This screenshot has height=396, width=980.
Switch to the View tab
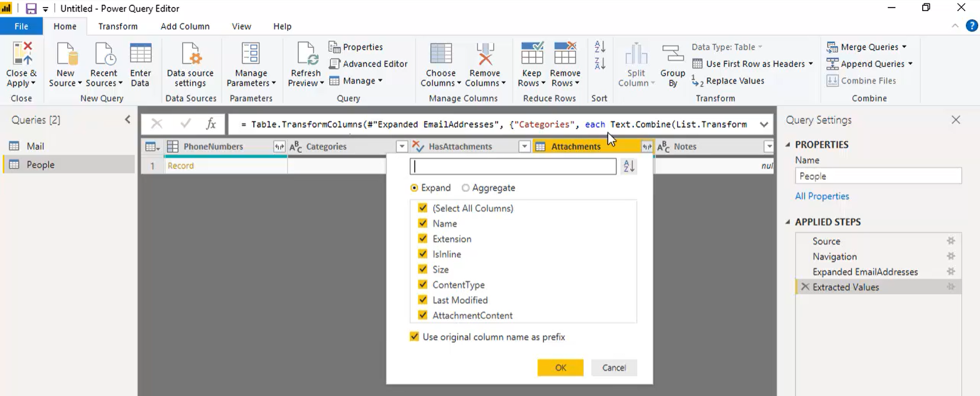[x=241, y=26]
